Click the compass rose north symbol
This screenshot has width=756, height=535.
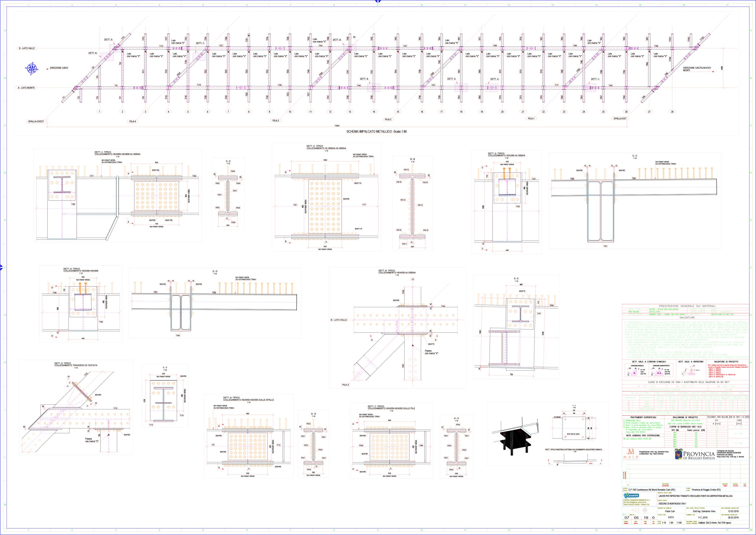coord(32,69)
